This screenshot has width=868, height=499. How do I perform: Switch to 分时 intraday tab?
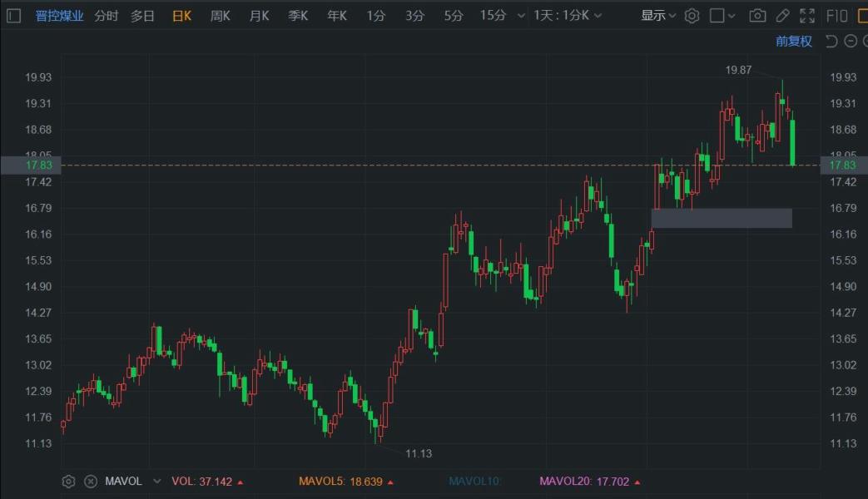[106, 15]
